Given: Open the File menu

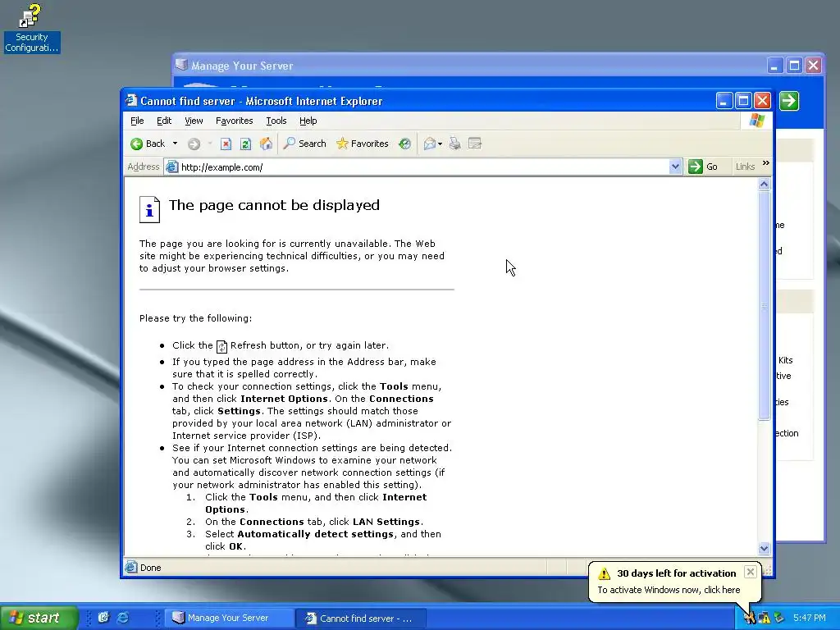Looking at the screenshot, I should tap(137, 121).
